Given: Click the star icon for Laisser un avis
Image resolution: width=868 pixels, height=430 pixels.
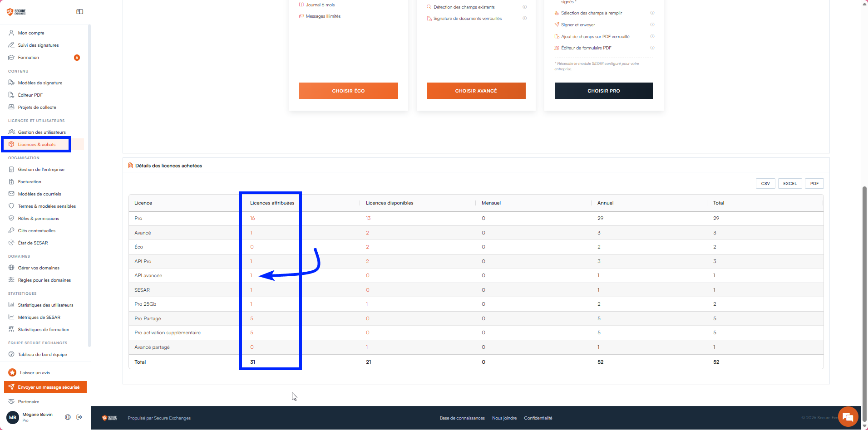Looking at the screenshot, I should [x=12, y=372].
